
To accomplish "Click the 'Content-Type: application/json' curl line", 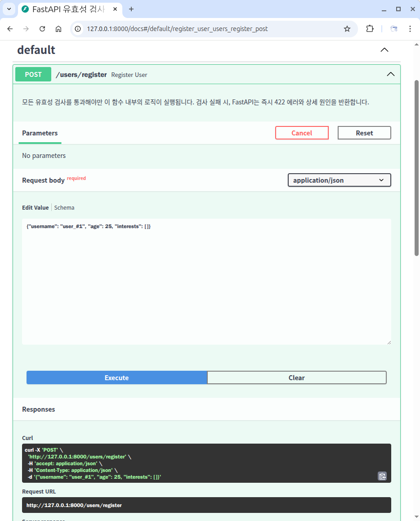I will (x=73, y=470).
